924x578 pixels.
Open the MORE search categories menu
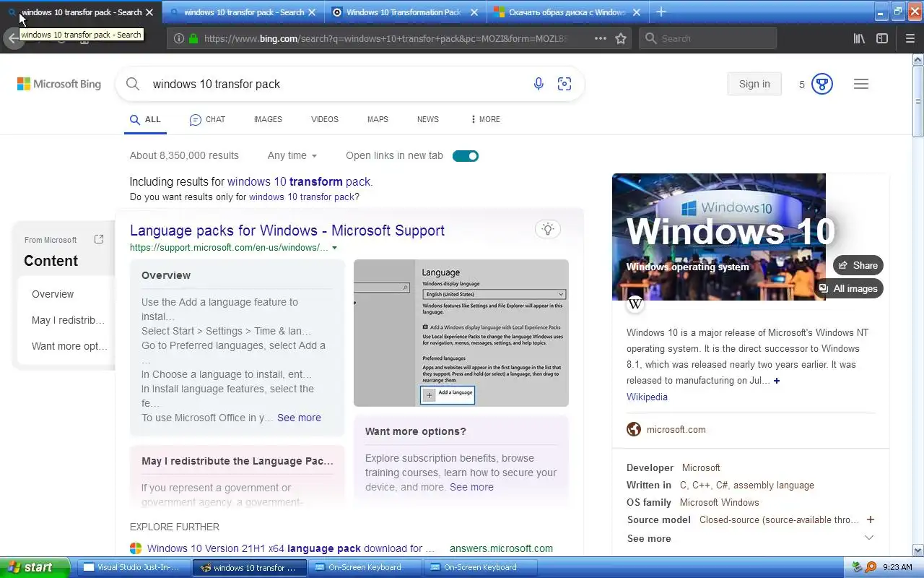(485, 119)
